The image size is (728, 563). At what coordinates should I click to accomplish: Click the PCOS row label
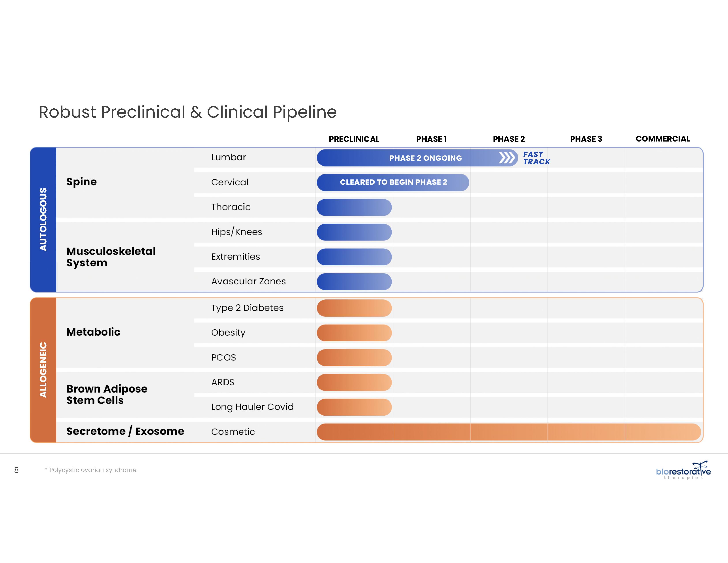point(223,357)
